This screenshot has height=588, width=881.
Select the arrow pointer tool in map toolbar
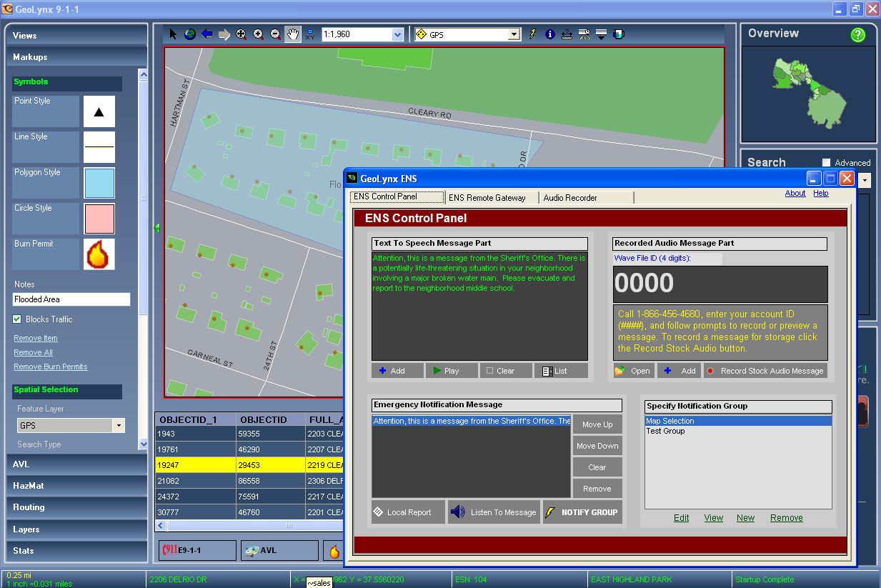tap(173, 34)
